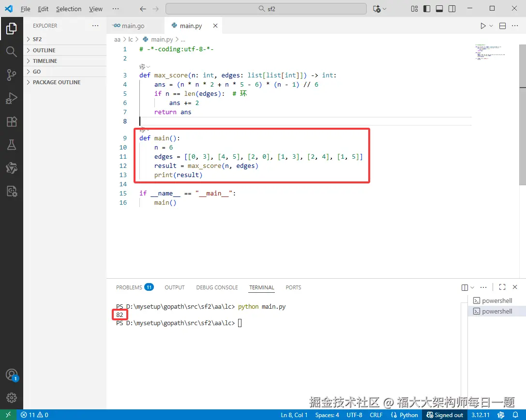Viewport: 526px width, 420px height.
Task: Open the split terminal dropdown arrow
Action: click(x=472, y=287)
